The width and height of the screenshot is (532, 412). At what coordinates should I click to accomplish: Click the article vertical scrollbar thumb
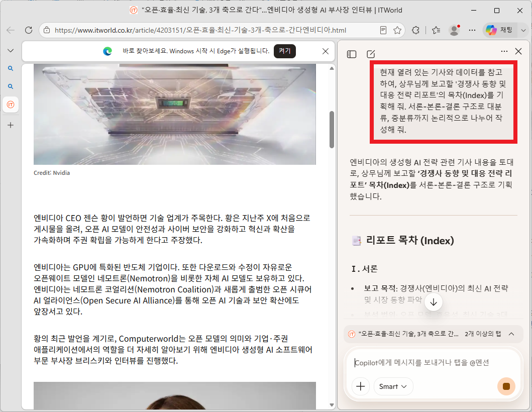(x=332, y=130)
